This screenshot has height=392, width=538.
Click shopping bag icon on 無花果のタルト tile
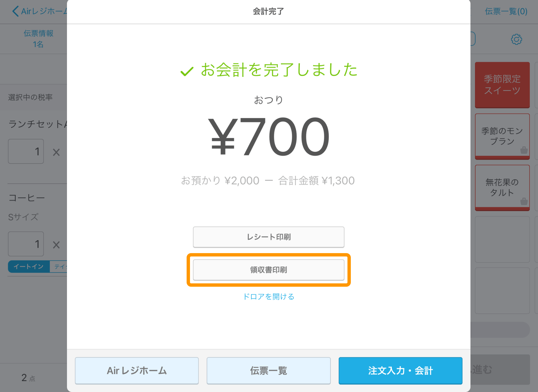click(x=523, y=201)
